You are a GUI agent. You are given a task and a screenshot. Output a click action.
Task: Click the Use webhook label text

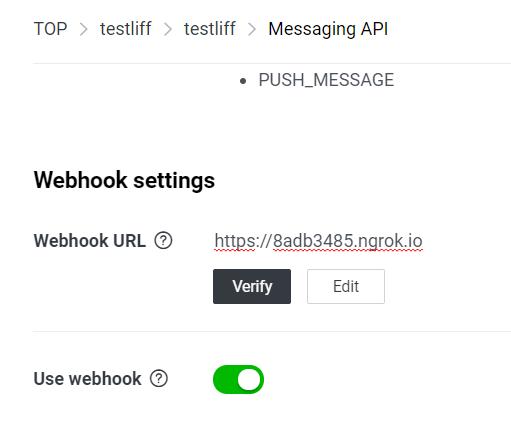pos(87,379)
